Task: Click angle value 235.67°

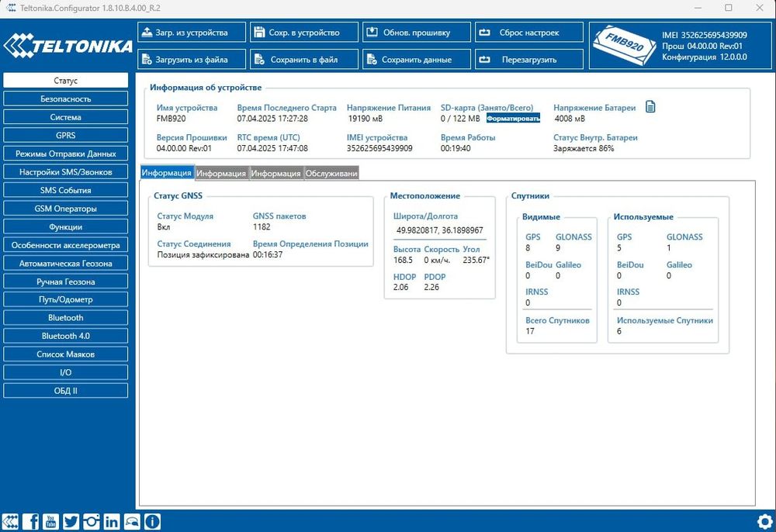Action: pyautogui.click(x=476, y=260)
